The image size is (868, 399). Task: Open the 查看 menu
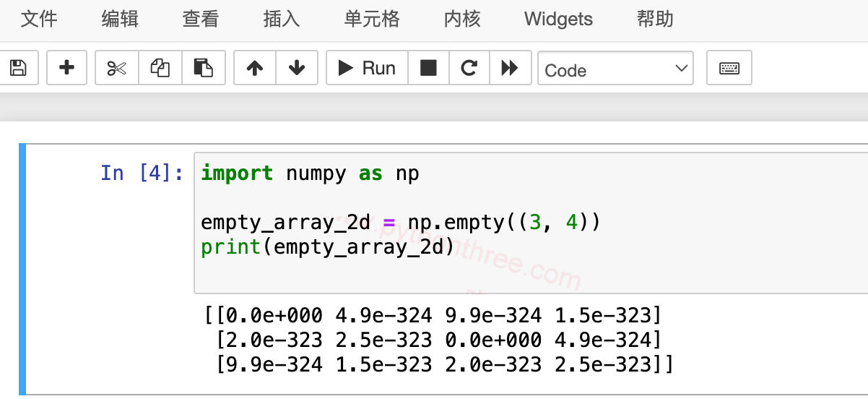[201, 19]
